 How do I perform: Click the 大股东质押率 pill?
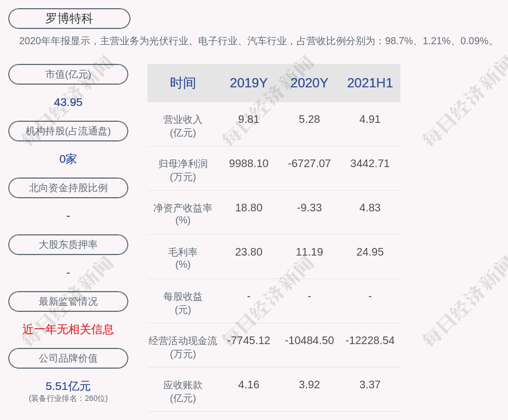tap(68, 245)
